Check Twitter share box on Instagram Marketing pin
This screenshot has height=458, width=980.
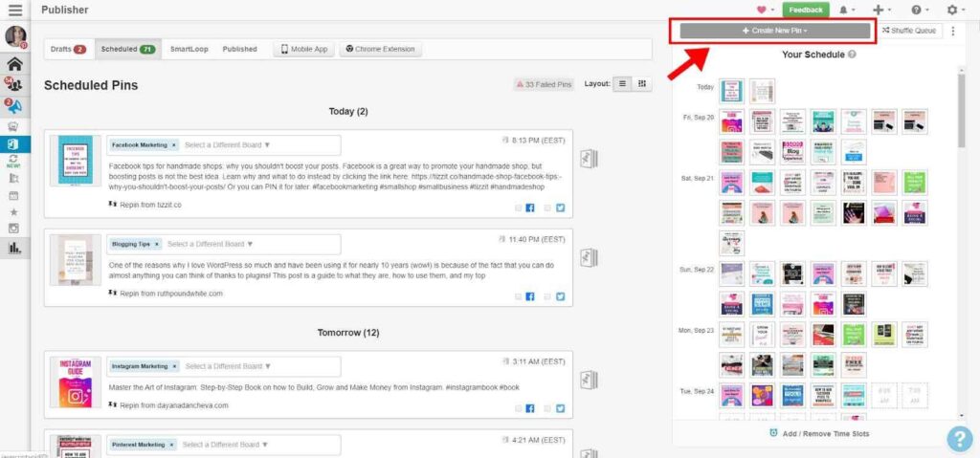(x=548, y=408)
